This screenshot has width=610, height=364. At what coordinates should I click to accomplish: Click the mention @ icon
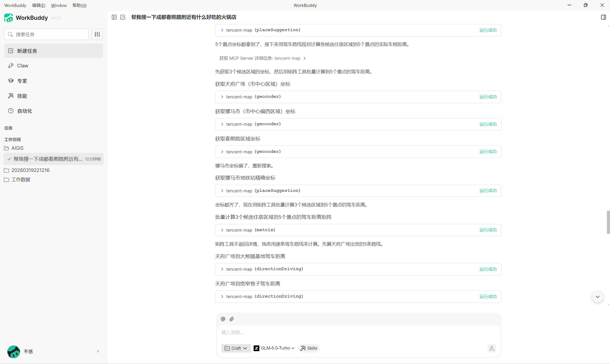tap(223, 319)
